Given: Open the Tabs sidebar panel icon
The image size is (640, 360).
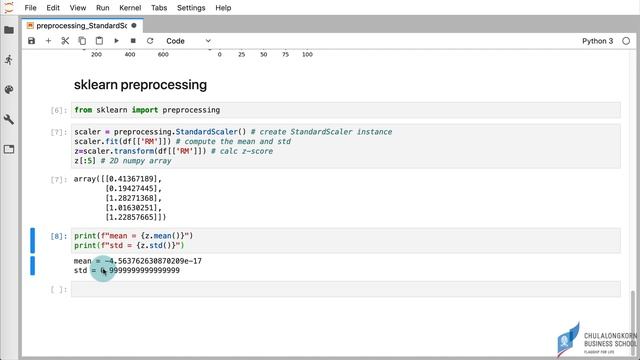Looking at the screenshot, I should 9,149.
